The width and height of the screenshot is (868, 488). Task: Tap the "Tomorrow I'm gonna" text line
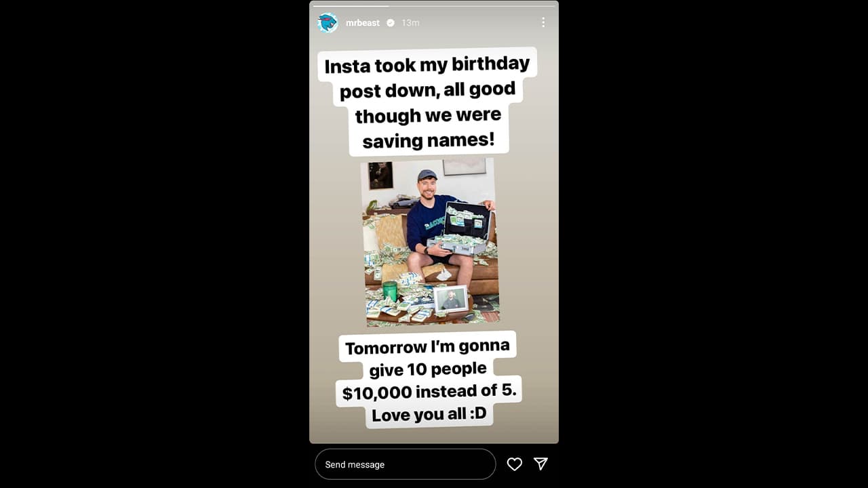tap(427, 347)
